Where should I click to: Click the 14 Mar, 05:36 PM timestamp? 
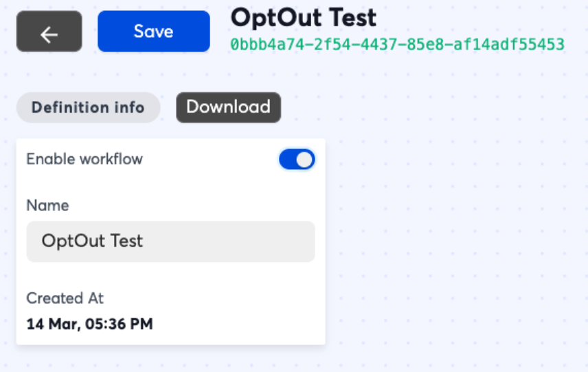pyautogui.click(x=89, y=324)
